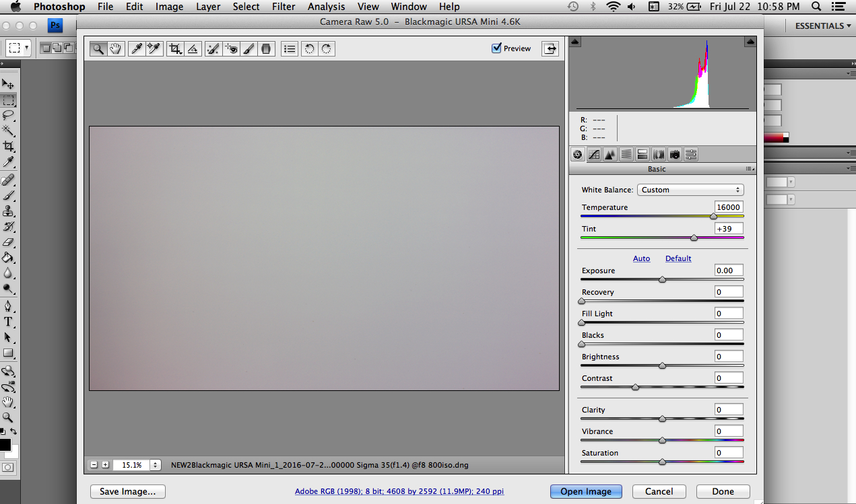Click the Auto tone link

tap(642, 258)
